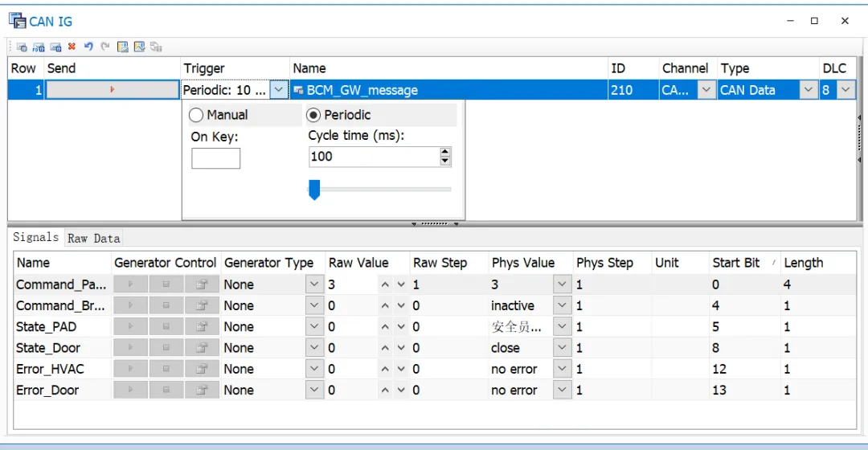Stop generator for Error_Door signal
The width and height of the screenshot is (868, 450).
[166, 390]
